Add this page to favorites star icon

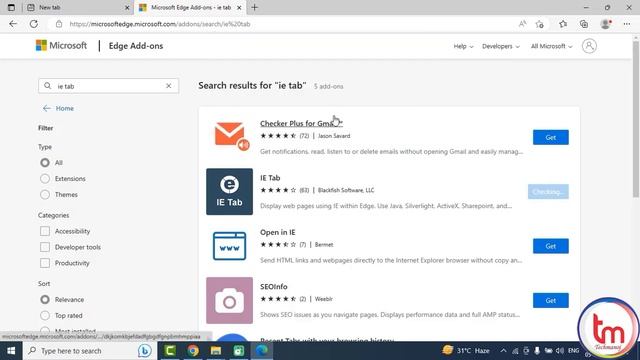pyautogui.click(x=540, y=24)
